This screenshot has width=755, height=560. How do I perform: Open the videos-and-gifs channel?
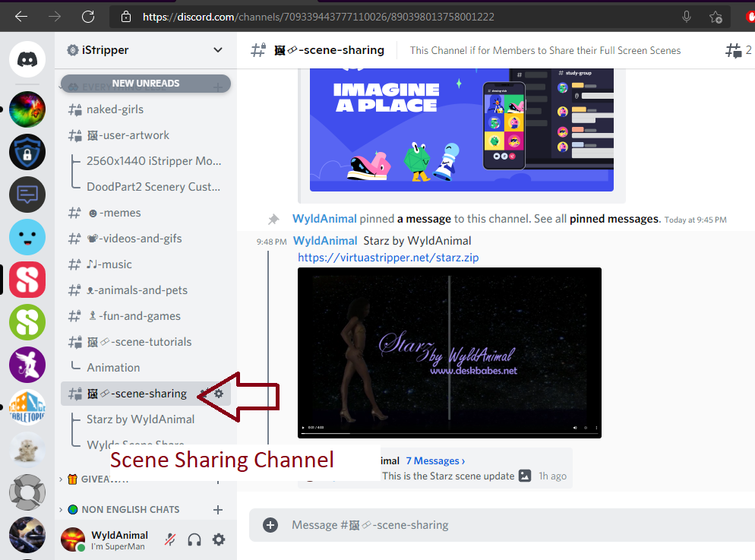click(146, 239)
